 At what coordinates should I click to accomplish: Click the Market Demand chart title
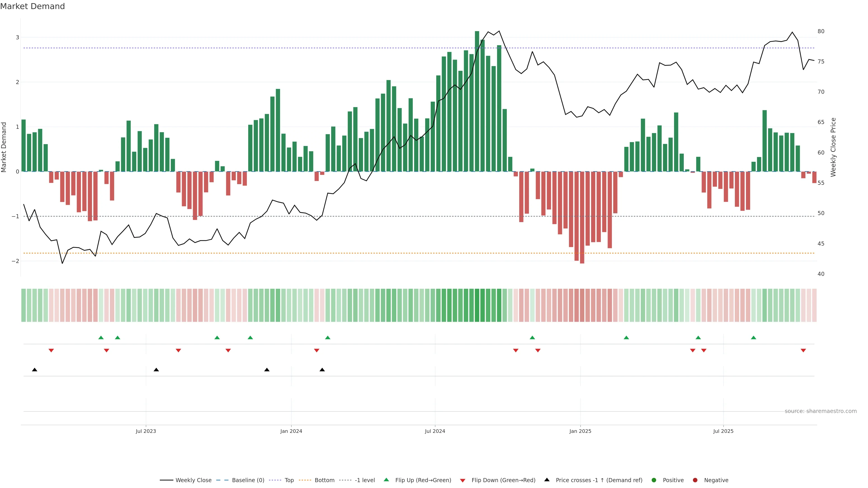pos(32,6)
